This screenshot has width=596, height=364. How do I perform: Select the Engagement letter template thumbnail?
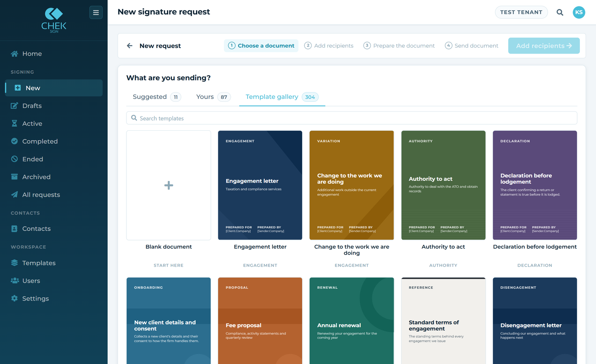point(260,185)
